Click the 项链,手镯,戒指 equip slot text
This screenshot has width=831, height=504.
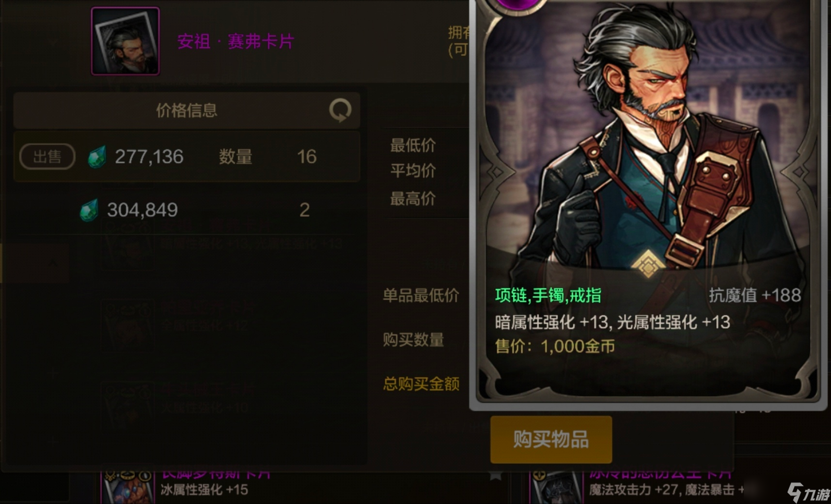pyautogui.click(x=548, y=295)
